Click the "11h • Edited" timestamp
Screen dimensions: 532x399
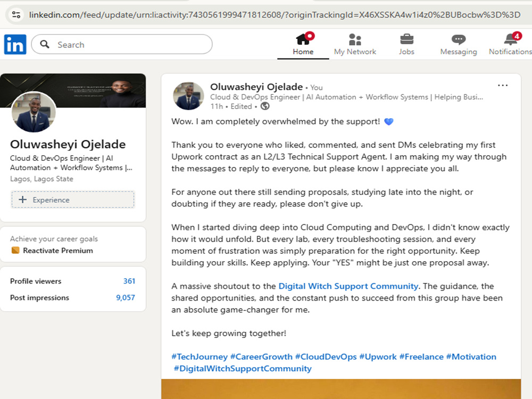click(x=231, y=106)
